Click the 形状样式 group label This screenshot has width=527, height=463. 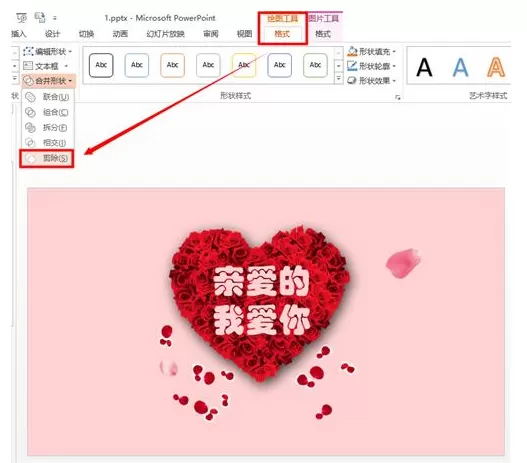(235, 96)
